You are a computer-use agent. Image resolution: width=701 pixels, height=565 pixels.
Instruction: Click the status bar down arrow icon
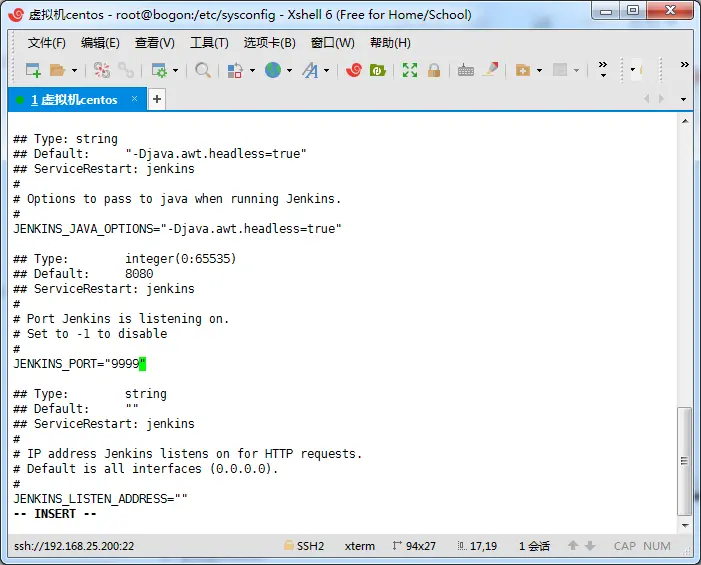pyautogui.click(x=590, y=546)
